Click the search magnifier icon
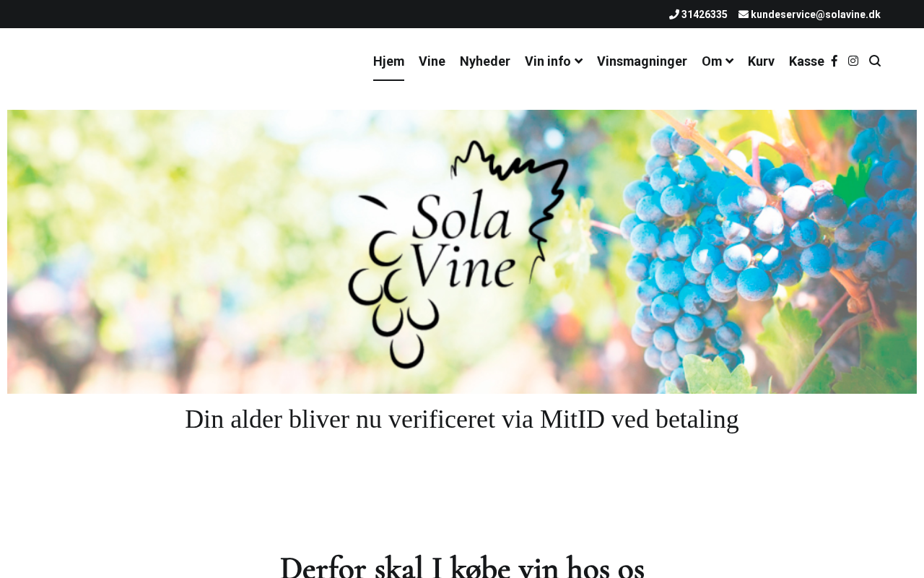Screen dimensions: 924x578 pos(875,61)
